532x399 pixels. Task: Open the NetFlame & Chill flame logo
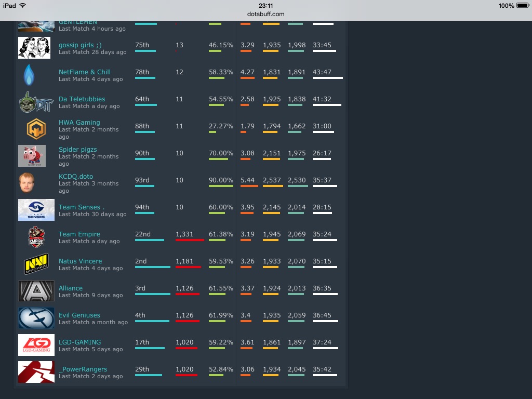pos(29,75)
